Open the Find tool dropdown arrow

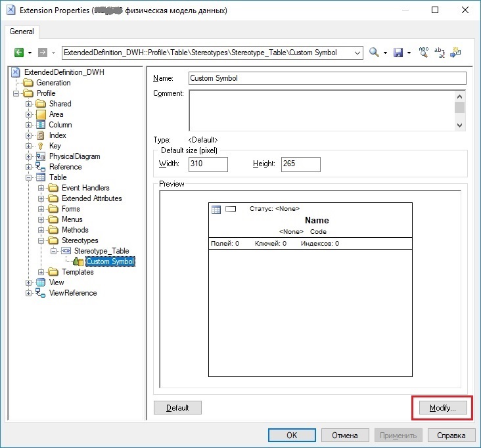click(x=385, y=53)
